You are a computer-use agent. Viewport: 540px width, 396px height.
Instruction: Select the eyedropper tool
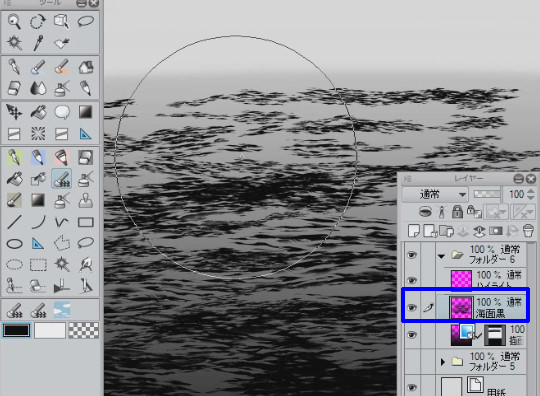click(38, 43)
